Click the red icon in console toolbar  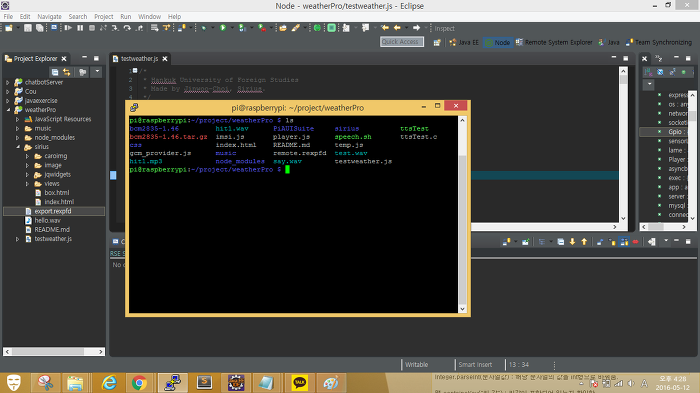click(635, 242)
